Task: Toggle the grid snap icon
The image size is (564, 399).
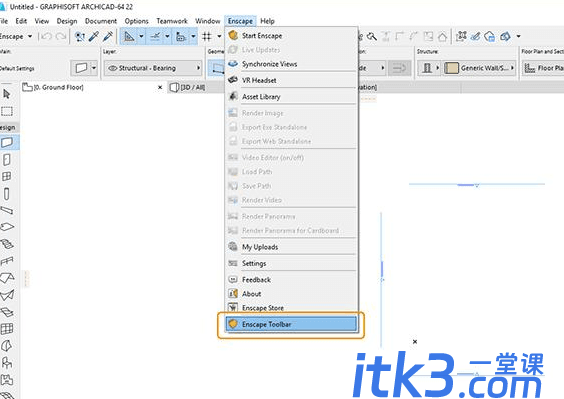Action: point(206,36)
